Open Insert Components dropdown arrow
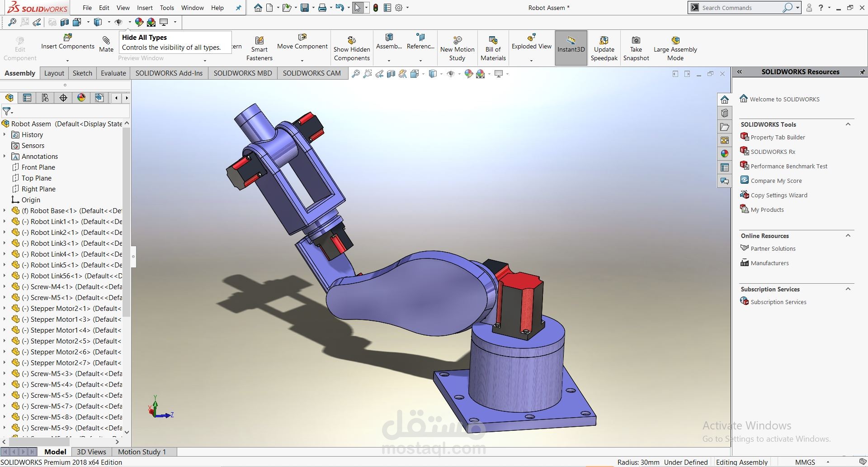 point(67,61)
